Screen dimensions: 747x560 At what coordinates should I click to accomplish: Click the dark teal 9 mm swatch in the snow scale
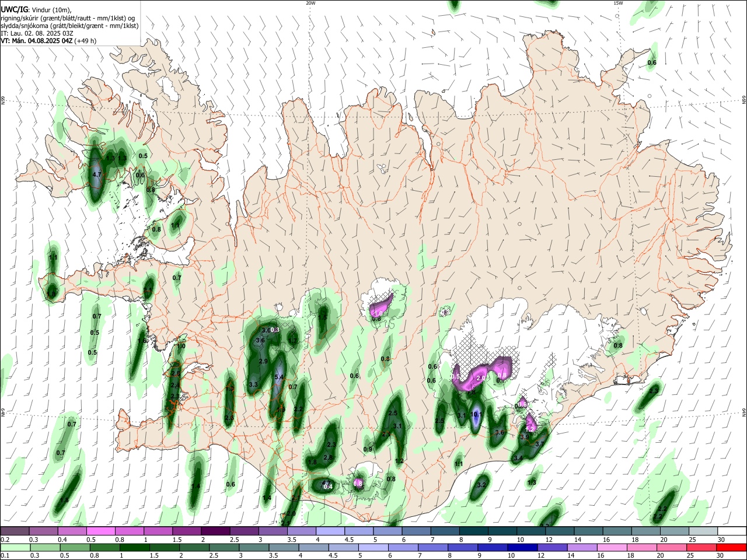(x=501, y=531)
